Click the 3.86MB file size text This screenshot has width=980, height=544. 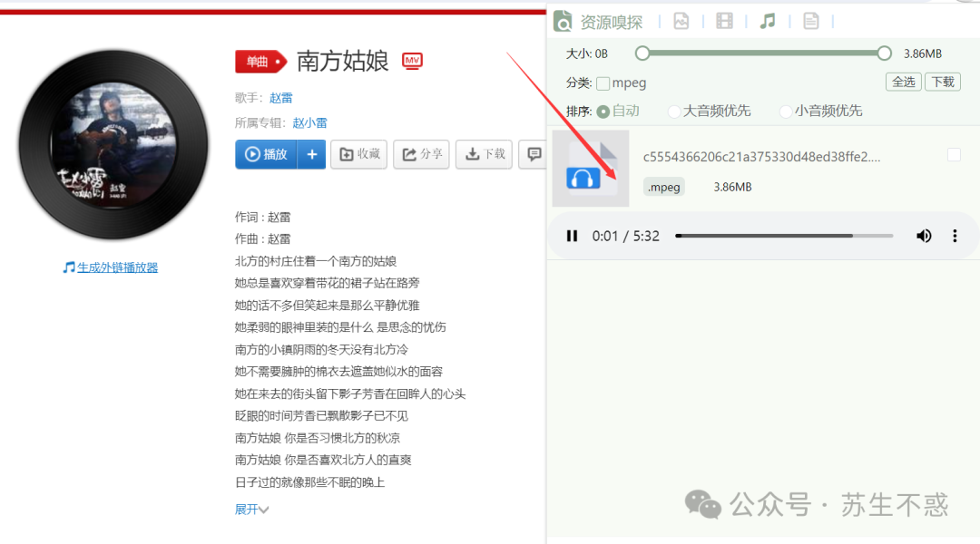[x=732, y=187]
